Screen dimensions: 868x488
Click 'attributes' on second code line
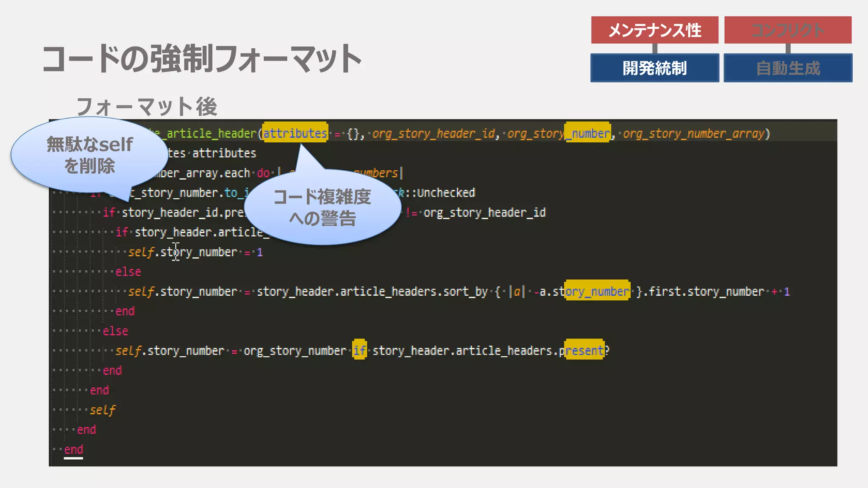tap(224, 153)
